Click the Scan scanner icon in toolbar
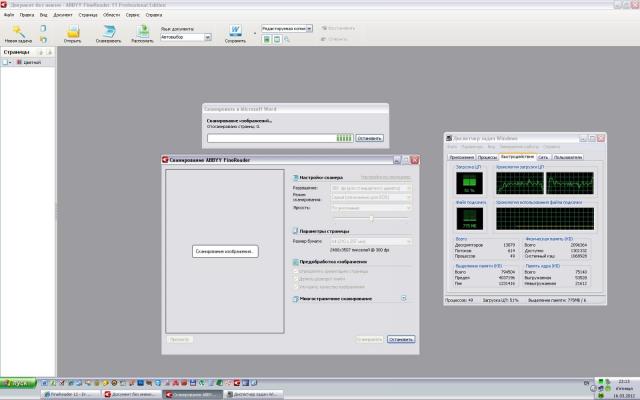This screenshot has height=400, width=640. point(109,31)
